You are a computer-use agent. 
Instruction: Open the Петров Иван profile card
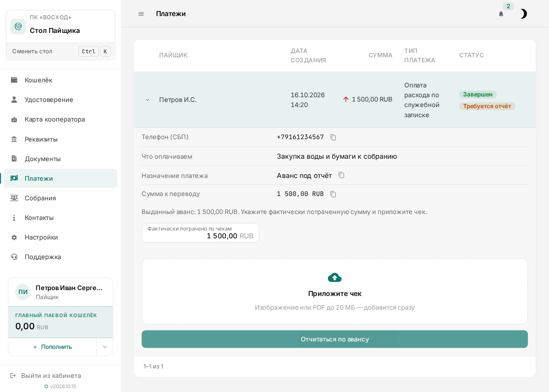point(61,292)
